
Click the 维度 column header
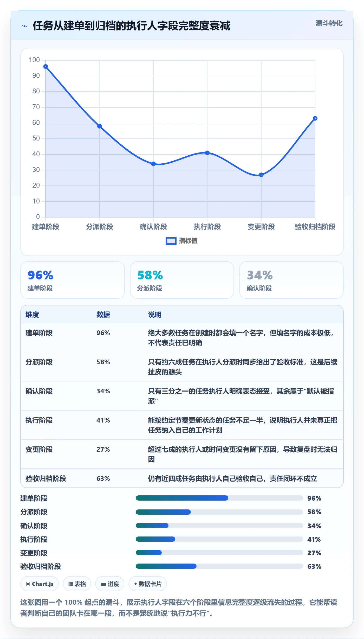(x=32, y=315)
